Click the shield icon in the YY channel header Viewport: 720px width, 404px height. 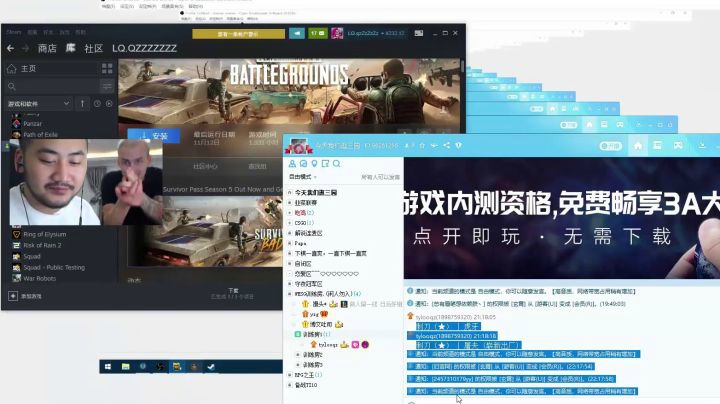458,146
